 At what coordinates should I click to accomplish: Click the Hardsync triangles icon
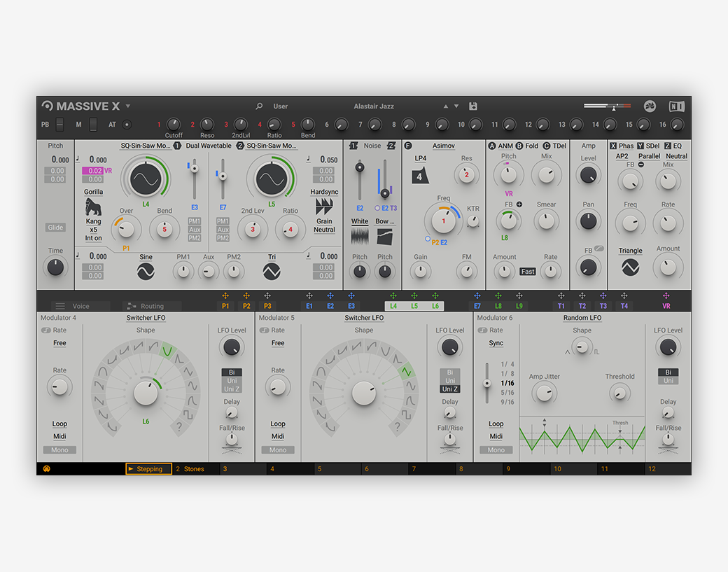coord(324,206)
